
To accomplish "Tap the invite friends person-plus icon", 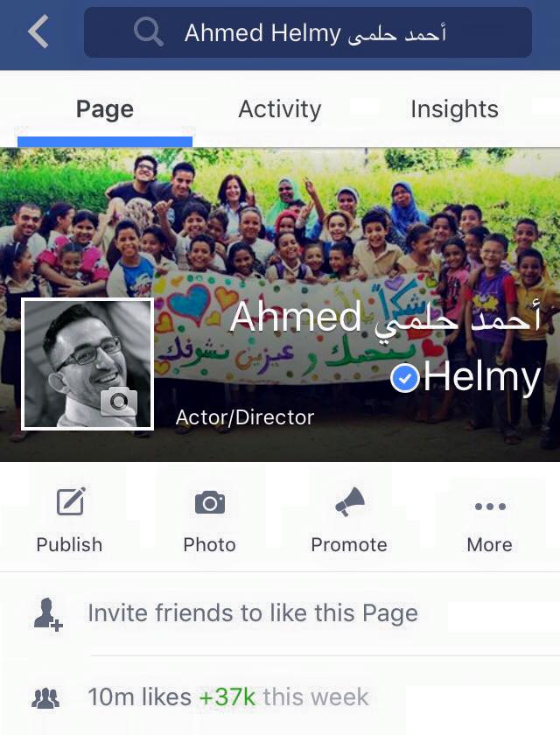I will tap(48, 614).
